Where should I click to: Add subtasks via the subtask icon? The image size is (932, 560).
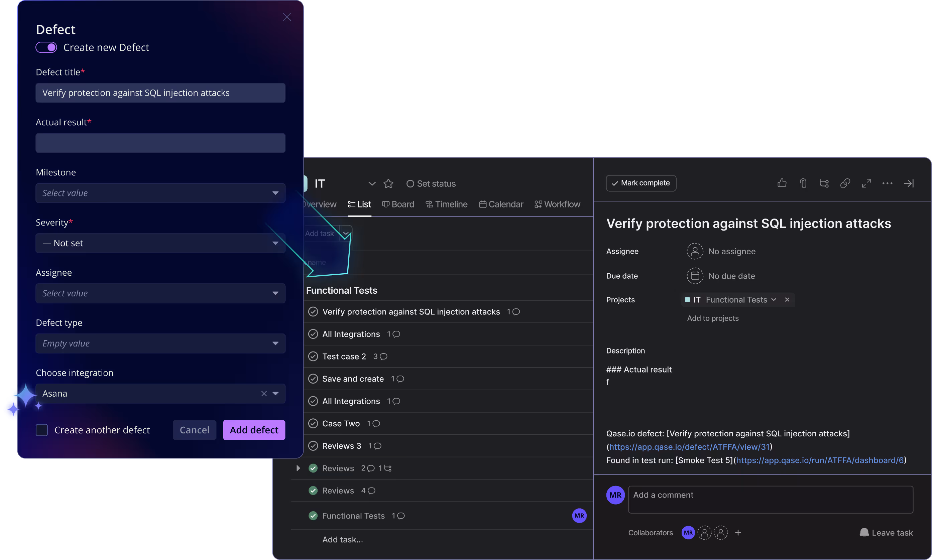point(824,183)
